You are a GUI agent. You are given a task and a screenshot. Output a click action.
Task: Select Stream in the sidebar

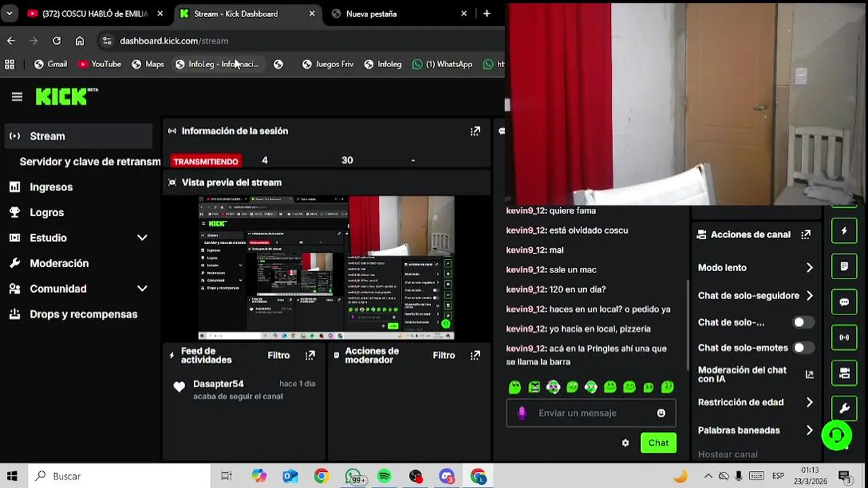coord(78,136)
